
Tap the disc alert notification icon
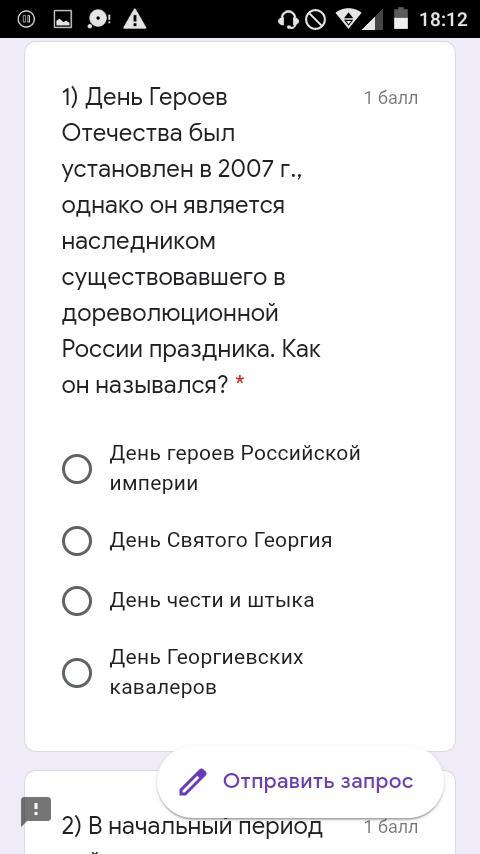tap(99, 20)
